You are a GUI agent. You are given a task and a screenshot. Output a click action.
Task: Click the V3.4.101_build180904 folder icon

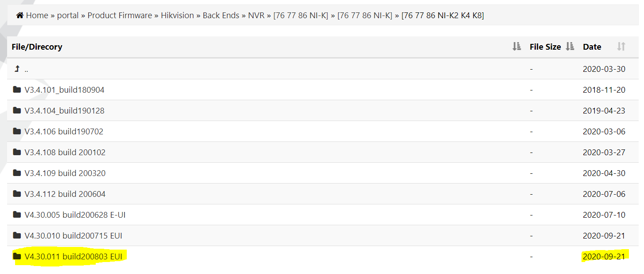(x=17, y=90)
